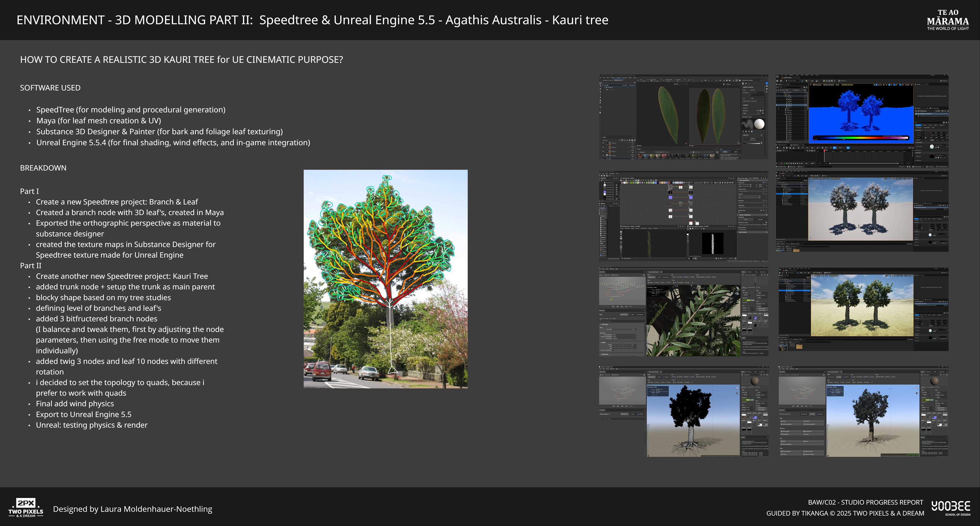Click 'defining level of branches and leaf's' bullet
The height and width of the screenshot is (526, 980).
coord(99,308)
